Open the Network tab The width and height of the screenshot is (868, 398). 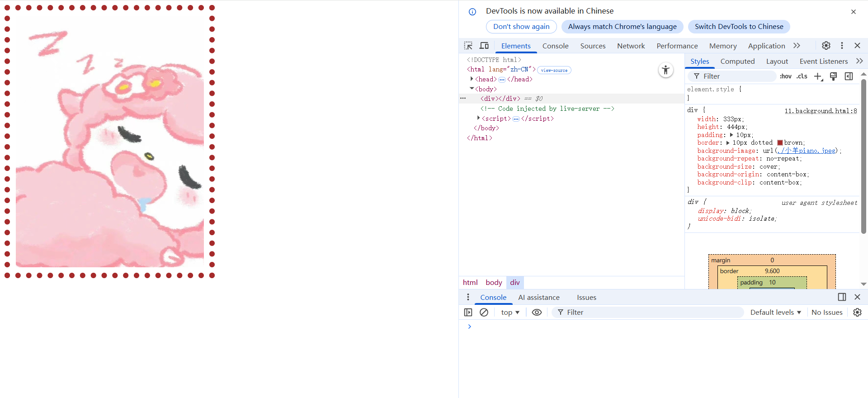coord(631,46)
